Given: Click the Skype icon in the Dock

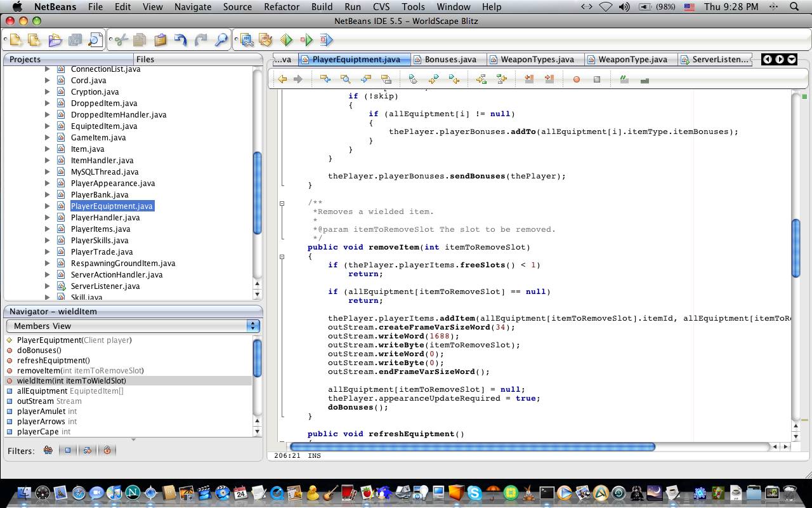Looking at the screenshot, I should [x=475, y=493].
